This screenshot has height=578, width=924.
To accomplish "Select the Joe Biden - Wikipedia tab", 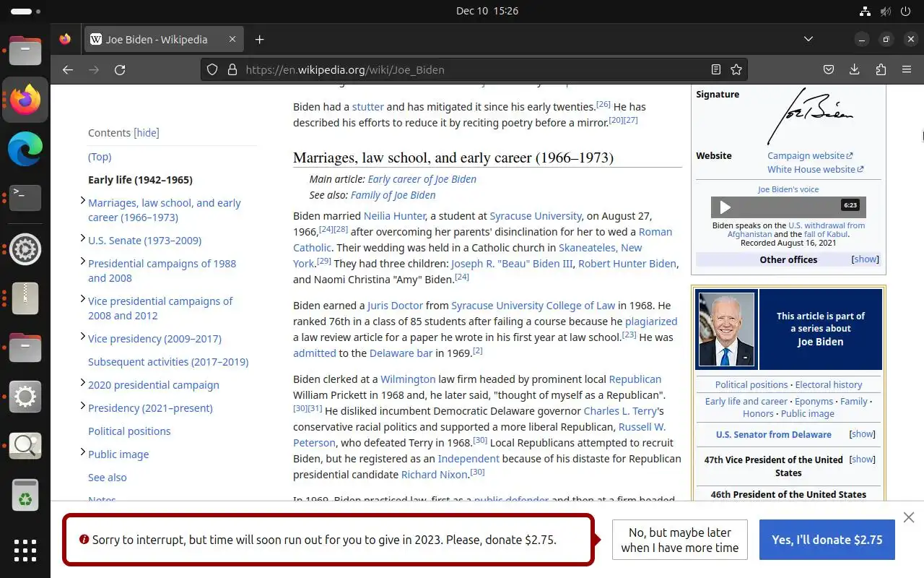I will [x=162, y=40].
